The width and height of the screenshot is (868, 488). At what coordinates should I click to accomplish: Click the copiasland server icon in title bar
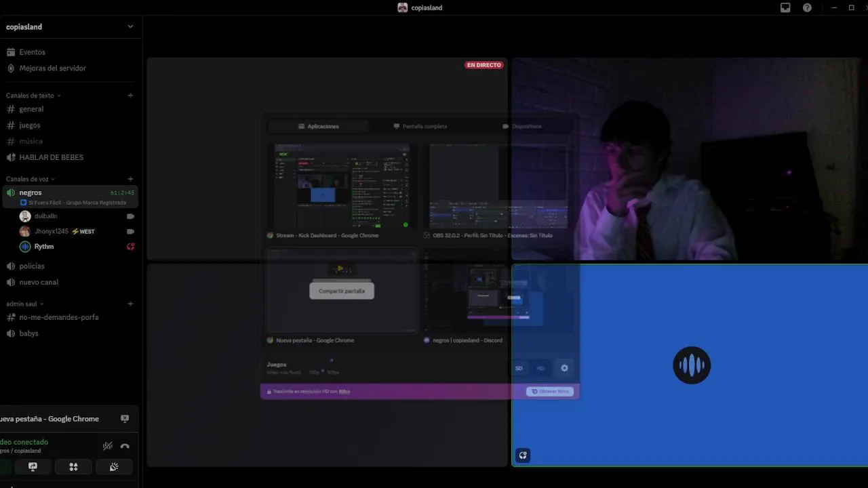[x=403, y=7]
